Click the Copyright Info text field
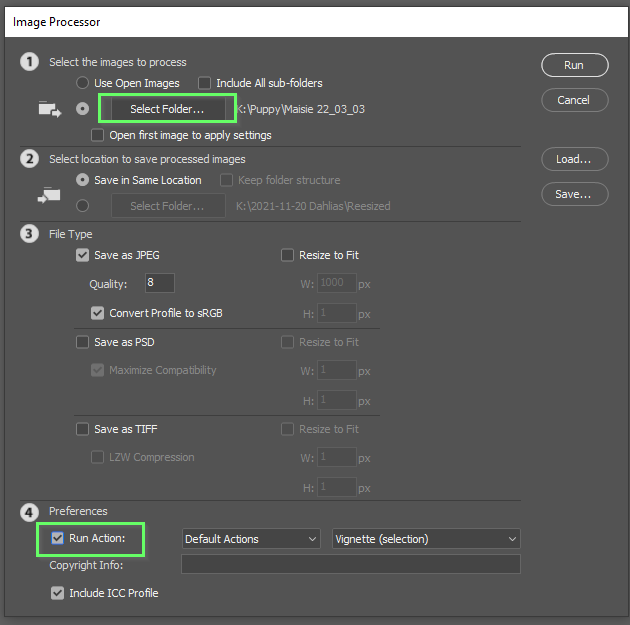 [x=350, y=565]
